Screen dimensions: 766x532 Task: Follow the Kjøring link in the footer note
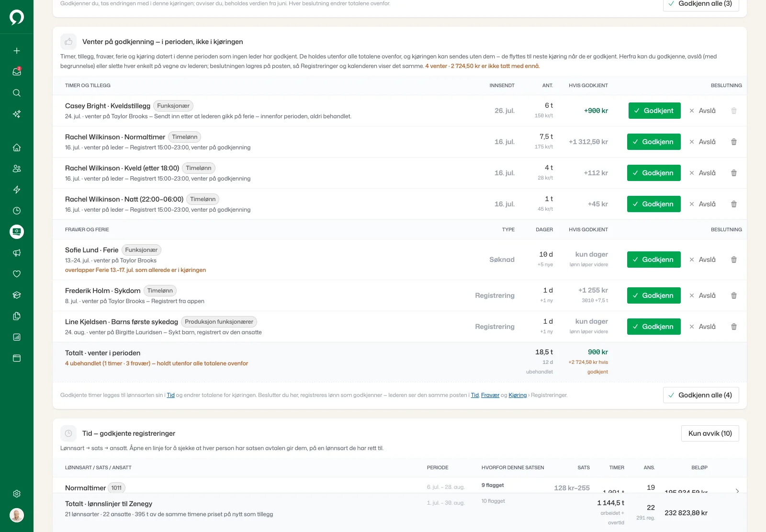click(x=518, y=395)
